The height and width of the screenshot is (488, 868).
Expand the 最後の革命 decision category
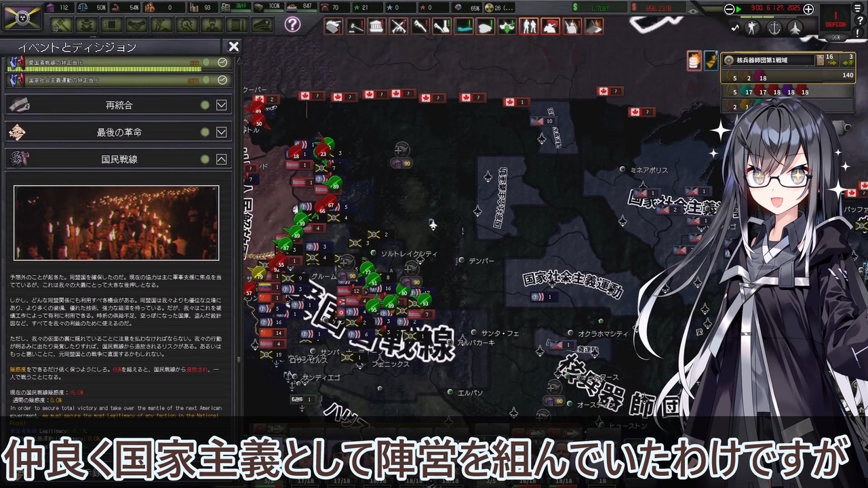pos(221,132)
